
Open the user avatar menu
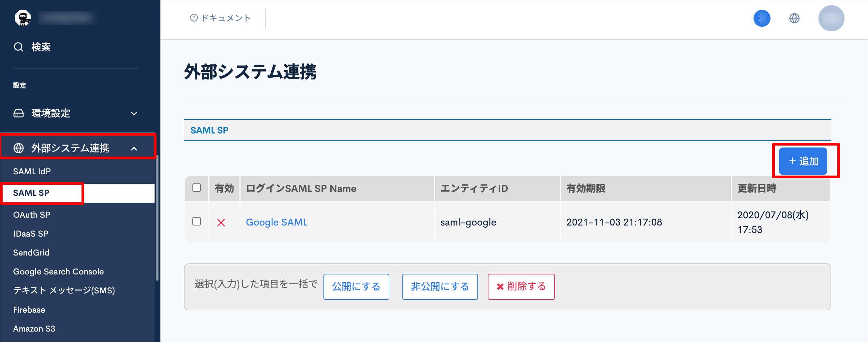(831, 18)
